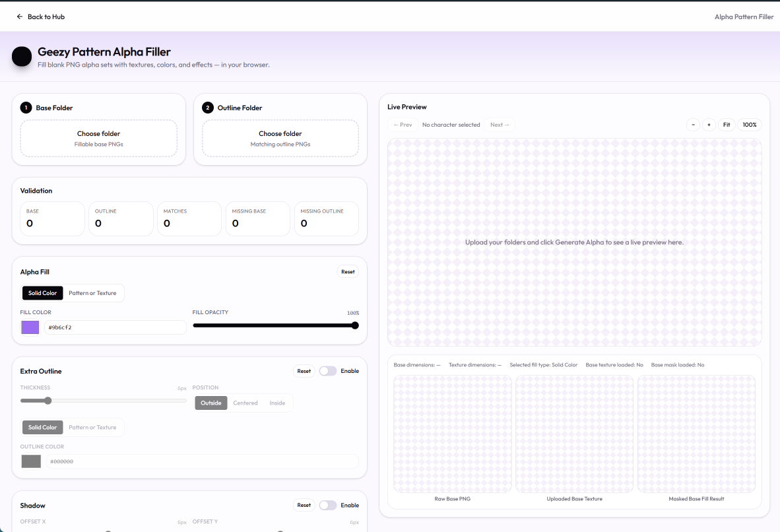Click the Fill Opacity slider handle
The height and width of the screenshot is (532, 780).
coord(354,325)
